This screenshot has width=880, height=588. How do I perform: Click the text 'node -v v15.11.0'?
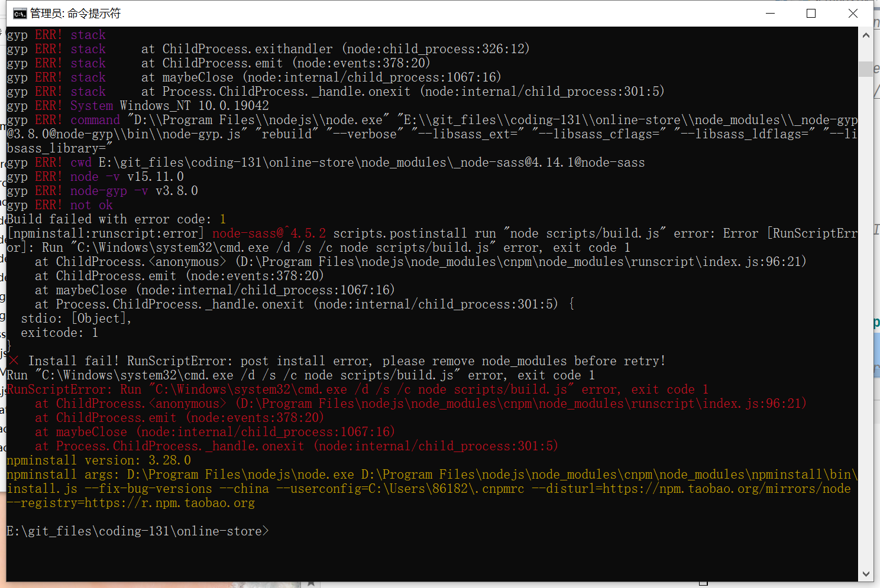[x=127, y=177]
